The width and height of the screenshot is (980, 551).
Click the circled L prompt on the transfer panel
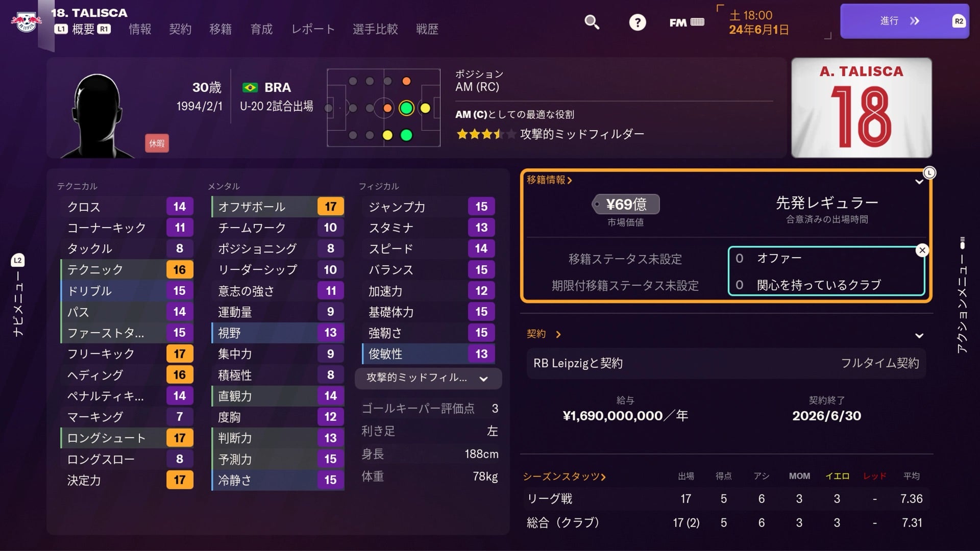point(930,173)
